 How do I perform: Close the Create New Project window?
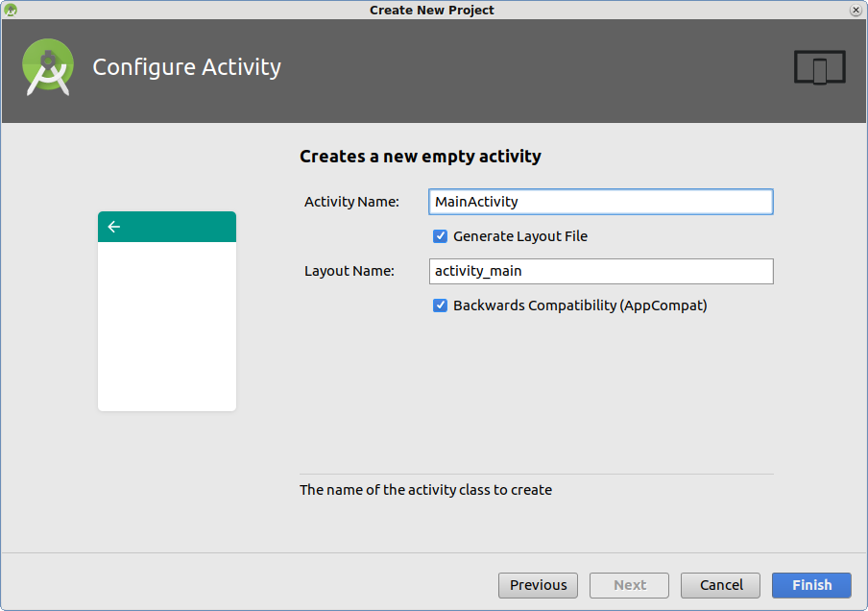pos(855,10)
